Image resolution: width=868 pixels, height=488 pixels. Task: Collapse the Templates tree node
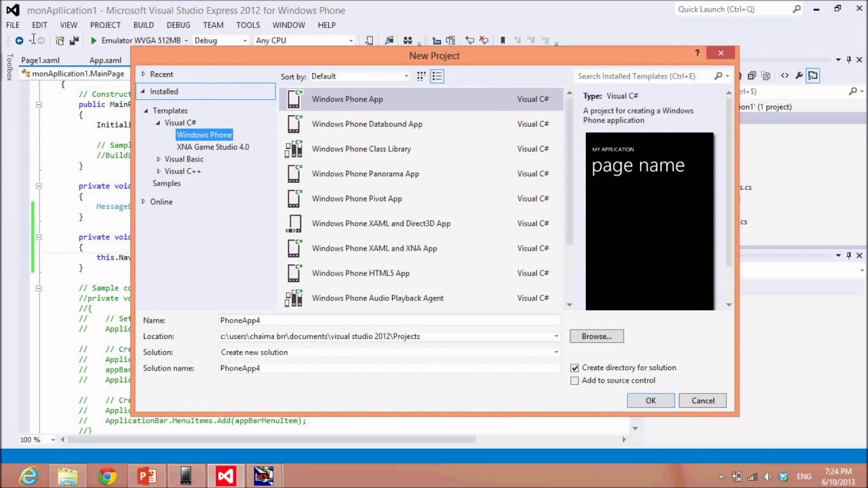pyautogui.click(x=145, y=111)
